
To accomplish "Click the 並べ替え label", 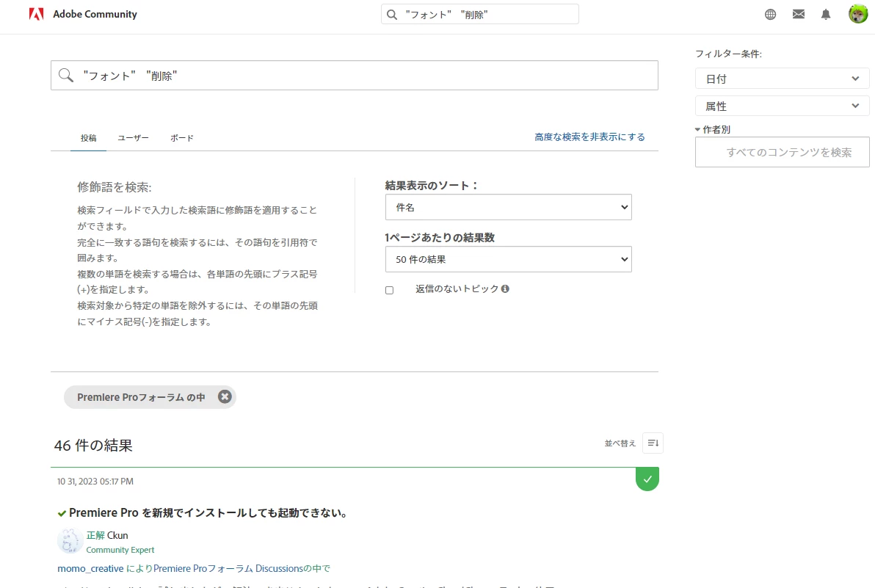I will [620, 443].
